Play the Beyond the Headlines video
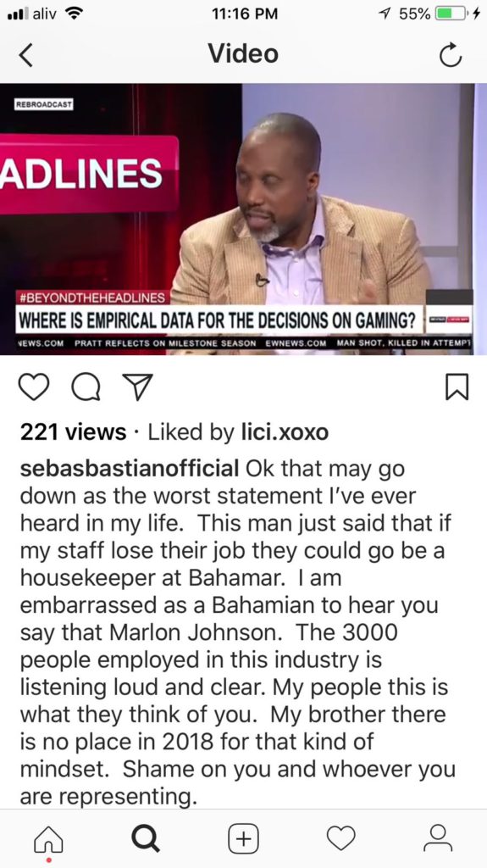487x868 pixels. point(244,220)
